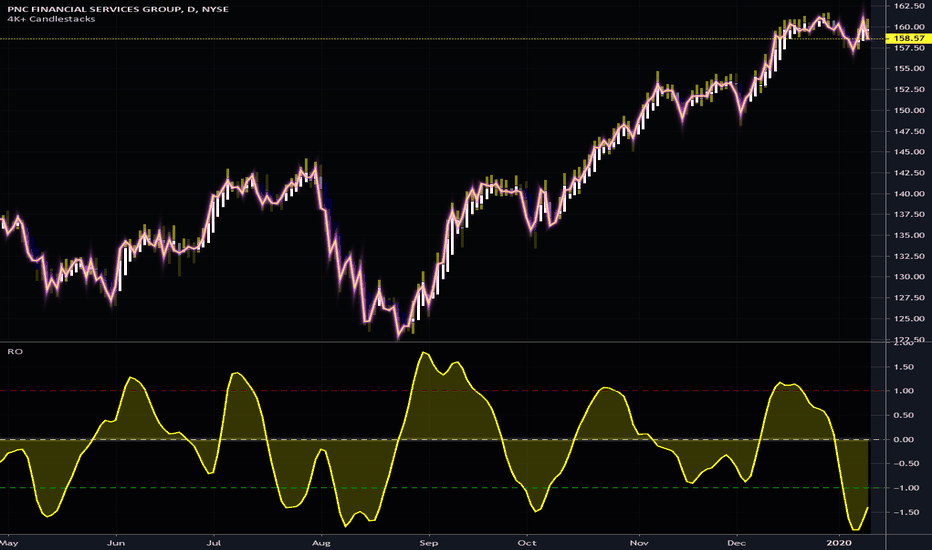The width and height of the screenshot is (932, 550).
Task: Select the RO oscillator label
Action: 15,351
